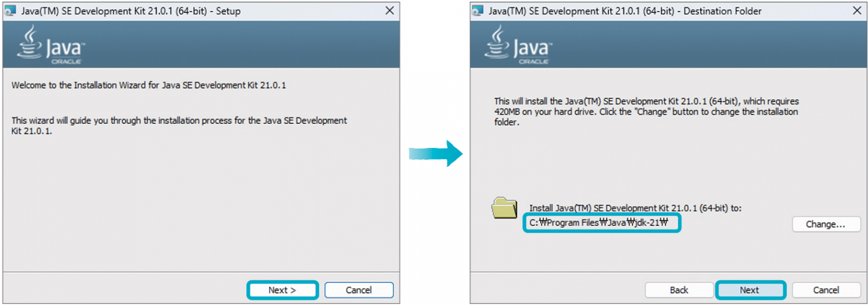Image resolution: width=868 pixels, height=305 pixels.
Task: Click Next in the Destination Folder window
Action: tap(750, 290)
